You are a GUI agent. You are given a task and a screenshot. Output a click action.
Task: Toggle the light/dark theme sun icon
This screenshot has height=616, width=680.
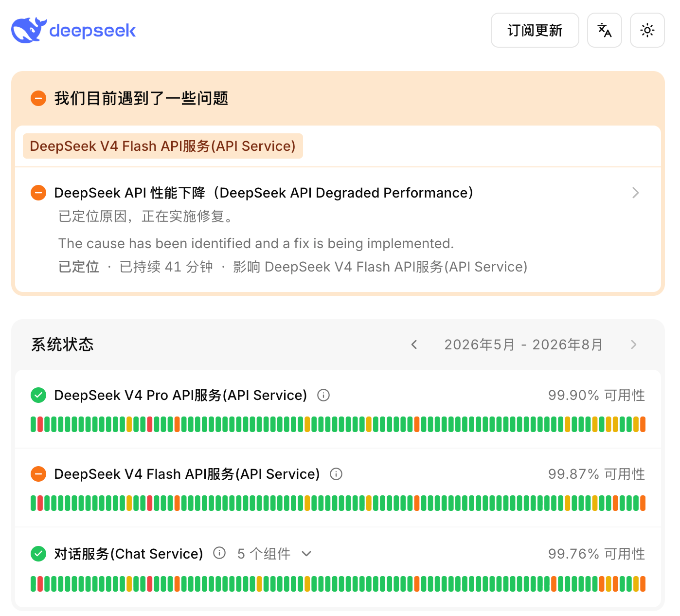[647, 30]
